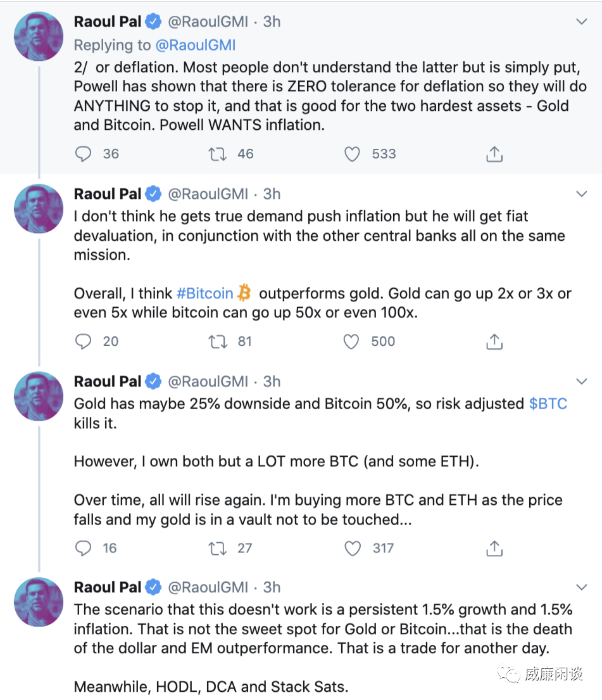Open the #Bitcoin hashtag link
Screen dimensions: 602x700
[205, 293]
